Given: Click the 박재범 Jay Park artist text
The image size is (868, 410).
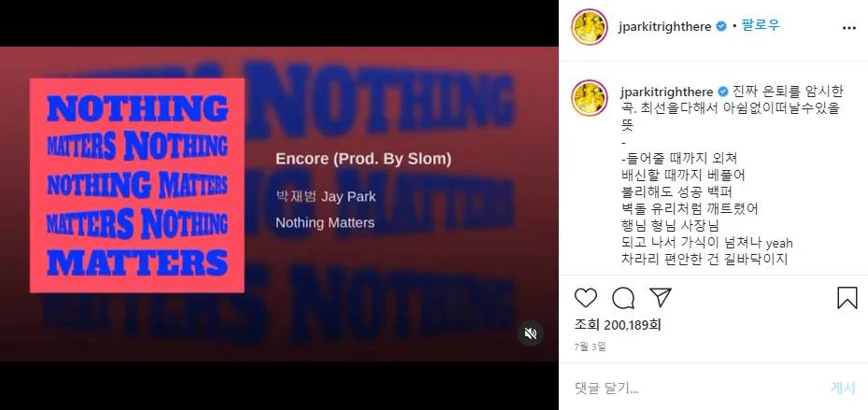Looking at the screenshot, I should pyautogui.click(x=325, y=196).
